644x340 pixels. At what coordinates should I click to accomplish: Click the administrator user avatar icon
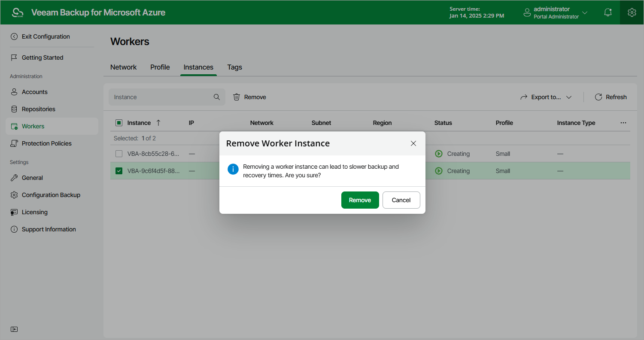[527, 12]
